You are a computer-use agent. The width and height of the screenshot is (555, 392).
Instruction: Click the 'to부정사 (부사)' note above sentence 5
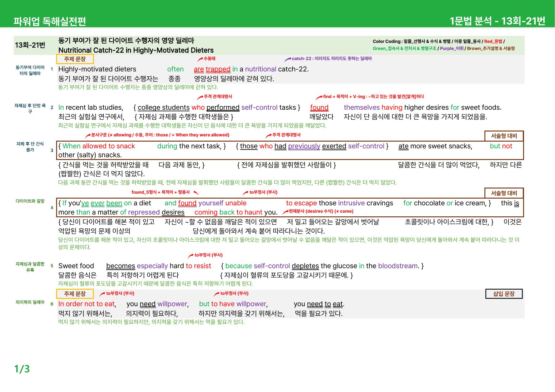(x=208, y=255)
